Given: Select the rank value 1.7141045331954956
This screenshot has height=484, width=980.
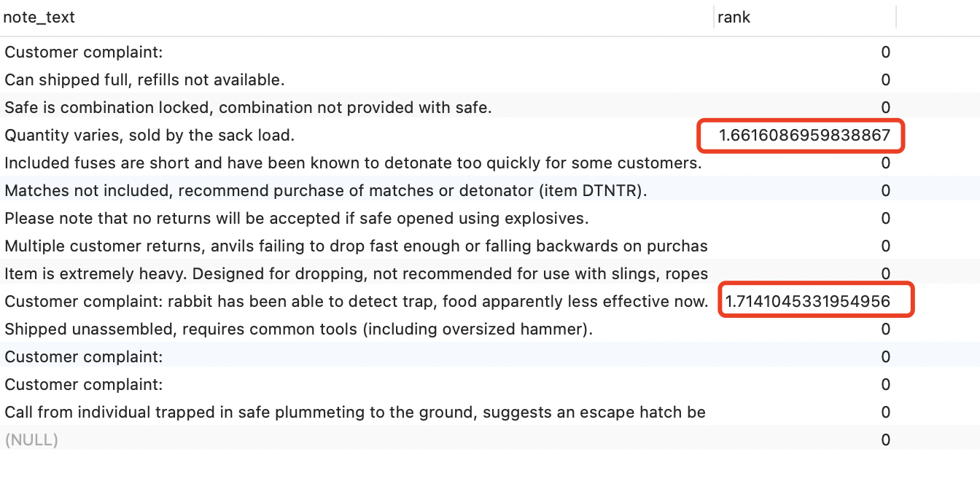Looking at the screenshot, I should pos(807,302).
